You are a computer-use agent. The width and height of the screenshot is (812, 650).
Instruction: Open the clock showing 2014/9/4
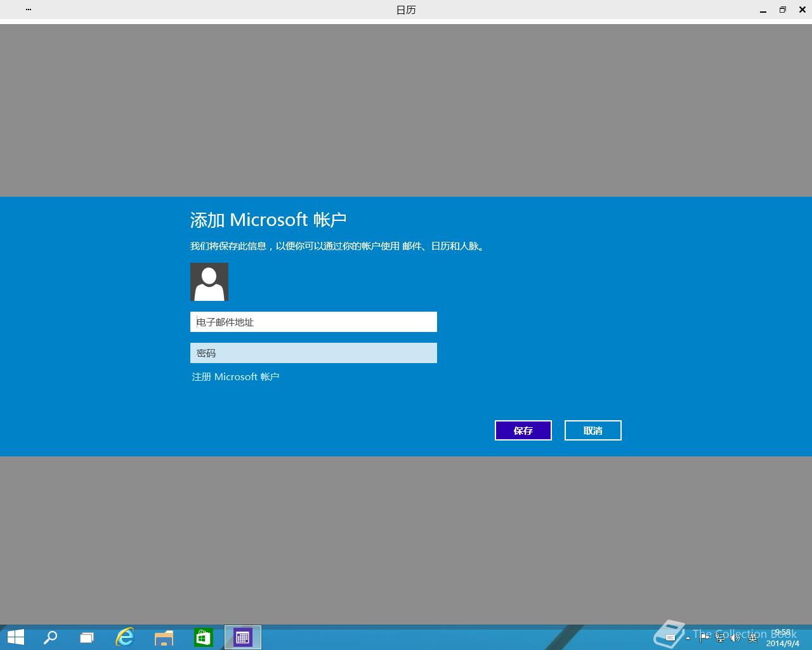pos(783,638)
